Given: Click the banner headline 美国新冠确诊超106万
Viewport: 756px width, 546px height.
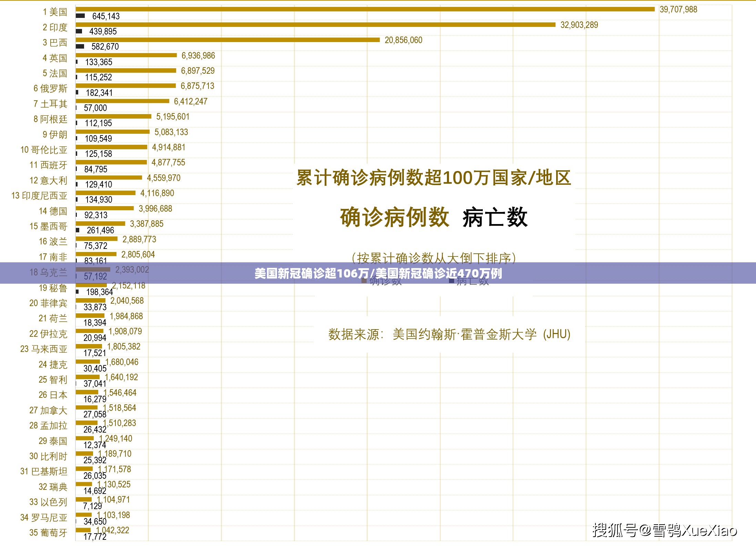Looking at the screenshot, I should tap(312, 273).
